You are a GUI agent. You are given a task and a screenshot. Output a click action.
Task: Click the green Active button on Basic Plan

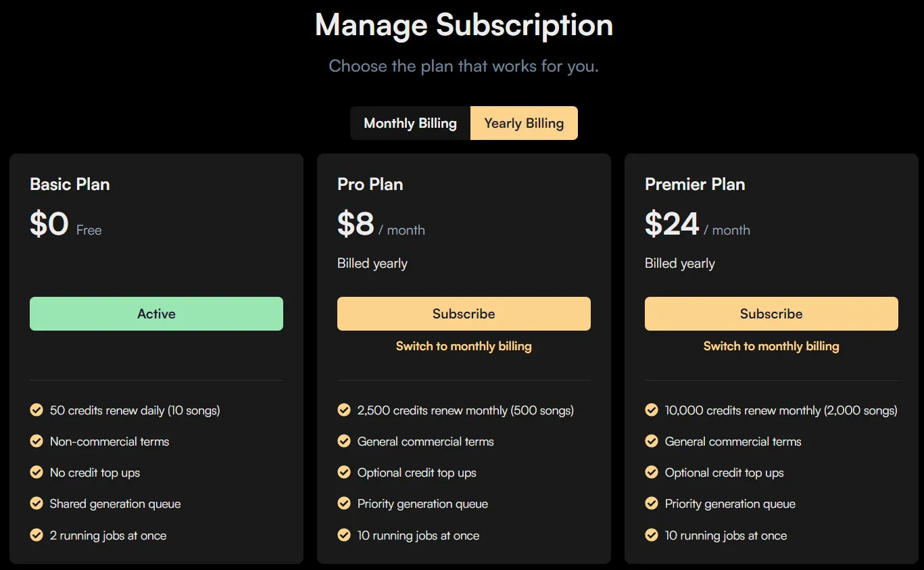pyautogui.click(x=156, y=314)
